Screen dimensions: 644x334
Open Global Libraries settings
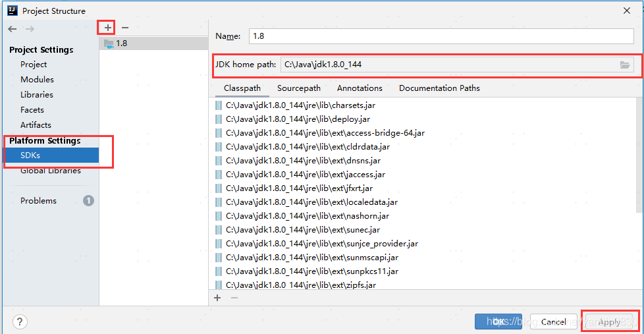tap(51, 171)
